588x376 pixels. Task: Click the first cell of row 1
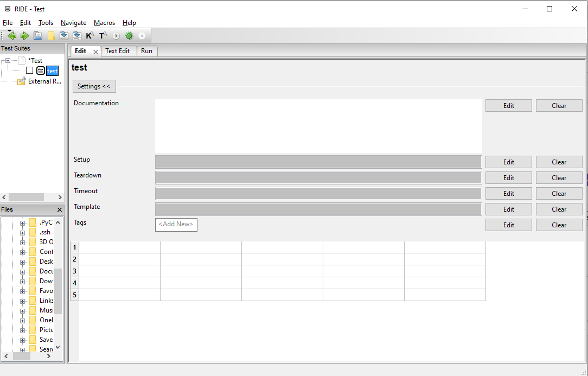(x=120, y=247)
